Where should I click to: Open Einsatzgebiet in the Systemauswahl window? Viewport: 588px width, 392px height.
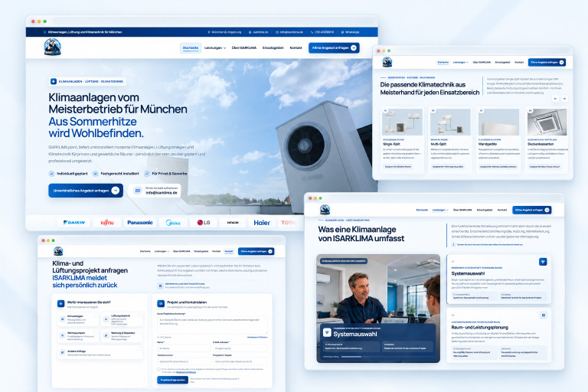tap(485, 210)
